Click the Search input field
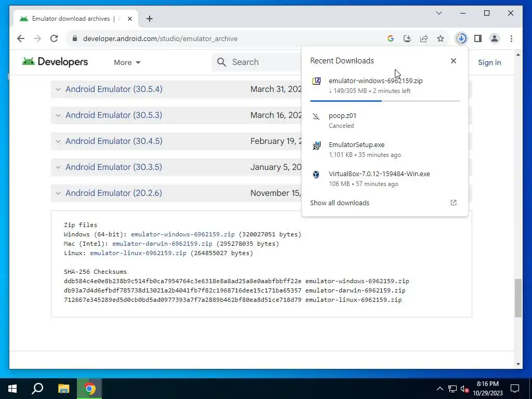This screenshot has height=399, width=532. (x=258, y=62)
